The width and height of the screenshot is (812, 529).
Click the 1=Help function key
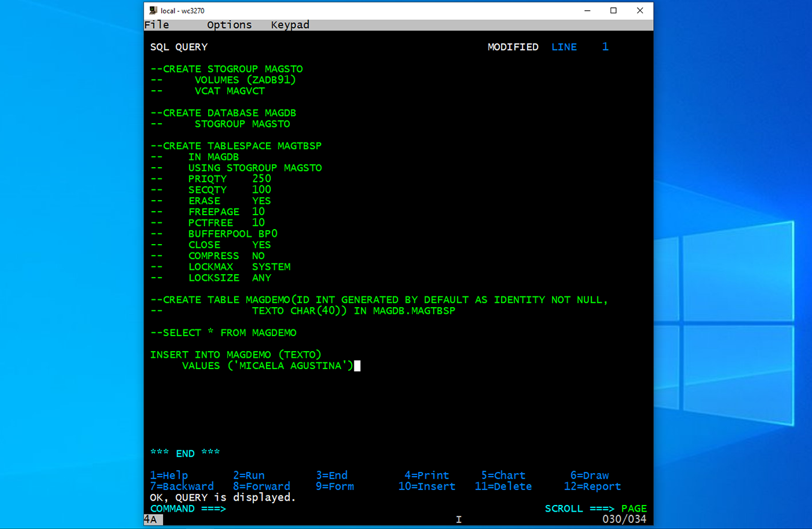(x=169, y=475)
